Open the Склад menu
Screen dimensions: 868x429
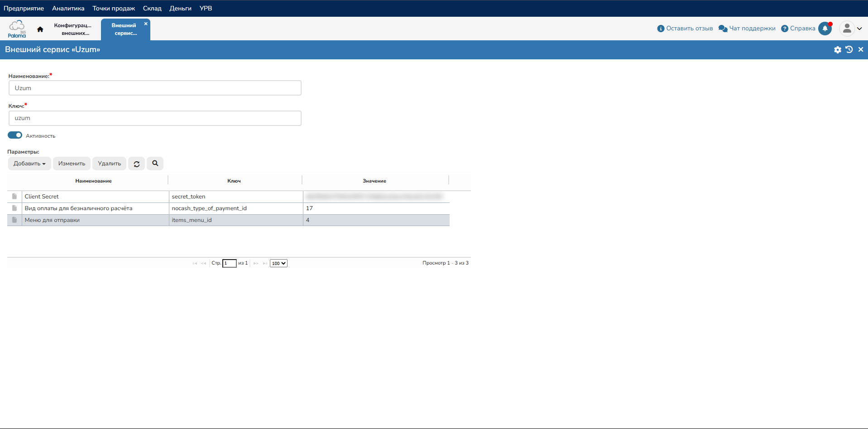[x=152, y=9]
